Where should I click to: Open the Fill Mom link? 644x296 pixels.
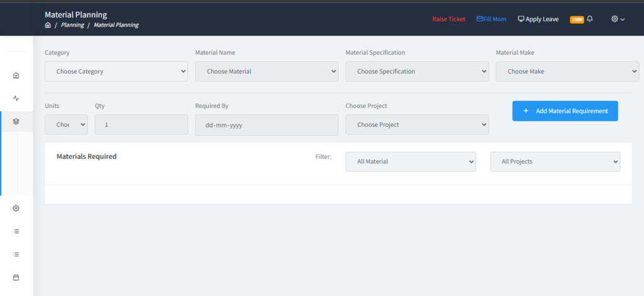click(x=491, y=19)
